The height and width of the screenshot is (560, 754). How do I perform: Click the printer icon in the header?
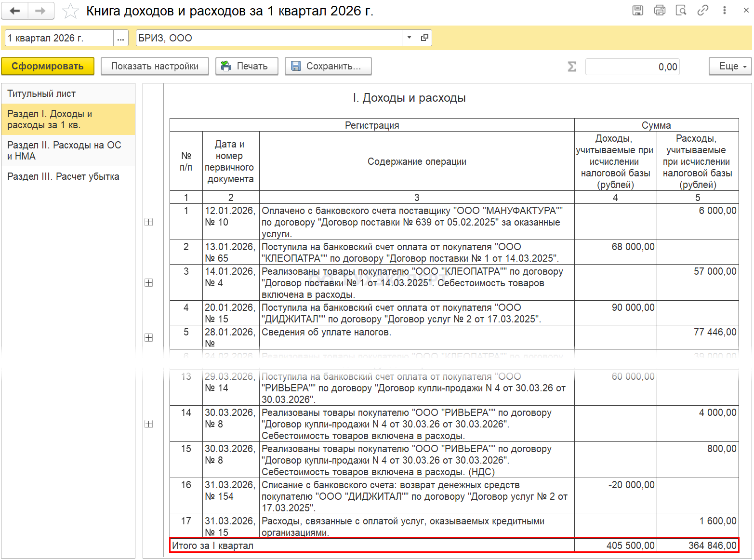coord(660,10)
